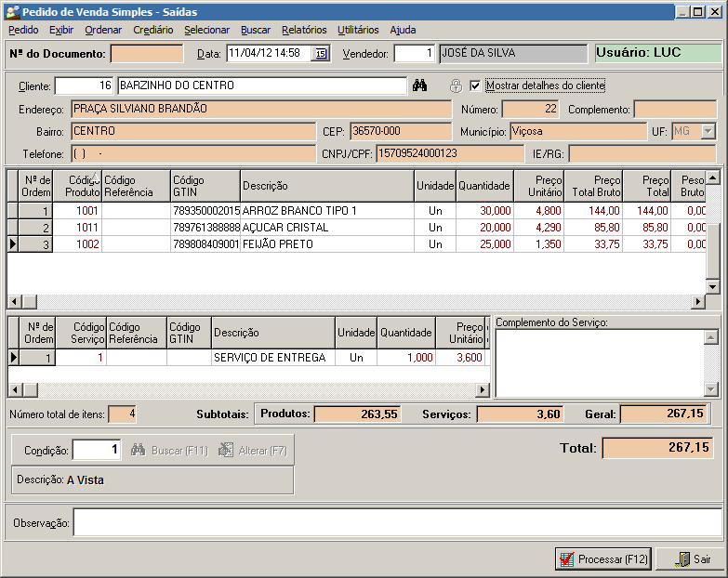Click the Buscar (F11) binoculars icon
Image resolution: width=728 pixels, height=578 pixels.
tap(139, 450)
